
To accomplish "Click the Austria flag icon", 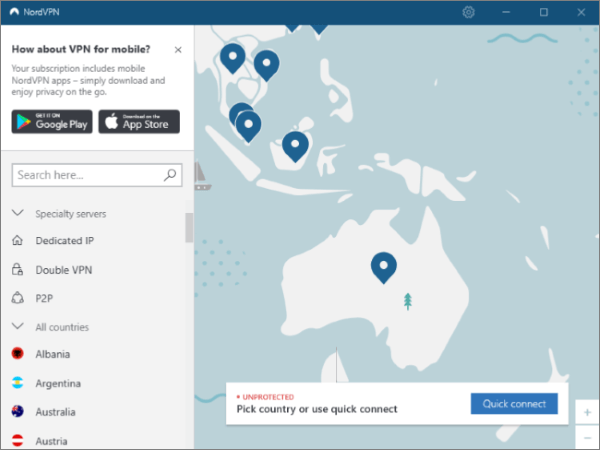I will (18, 440).
